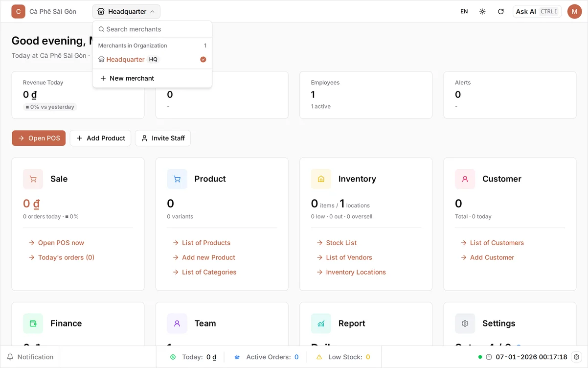Click the clock icon in status bar
This screenshot has height=368, width=588.
tap(489, 357)
